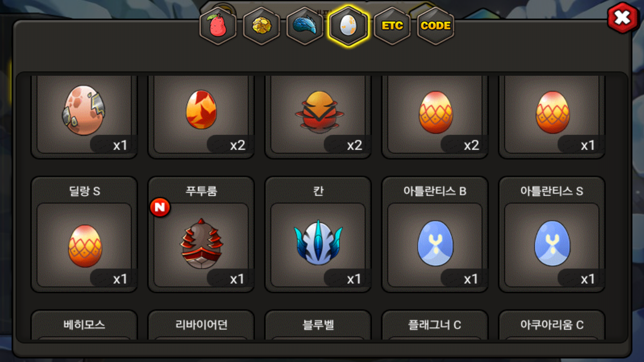Screen dimensions: 644x362
Task: Close the inventory window
Action: click(x=623, y=18)
